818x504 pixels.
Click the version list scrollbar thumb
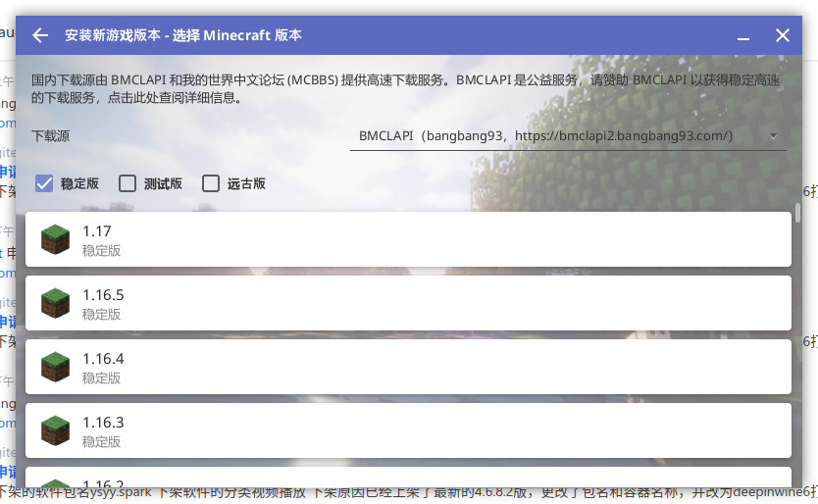click(798, 214)
